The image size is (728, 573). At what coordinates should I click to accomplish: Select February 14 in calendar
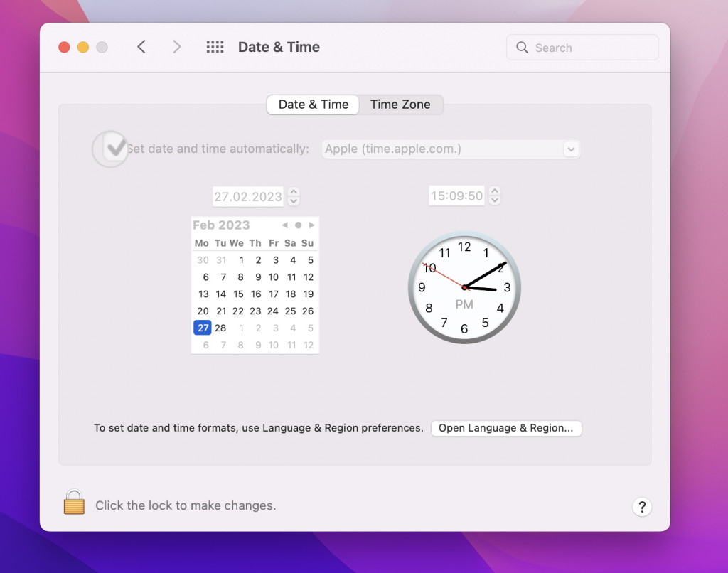(x=220, y=294)
